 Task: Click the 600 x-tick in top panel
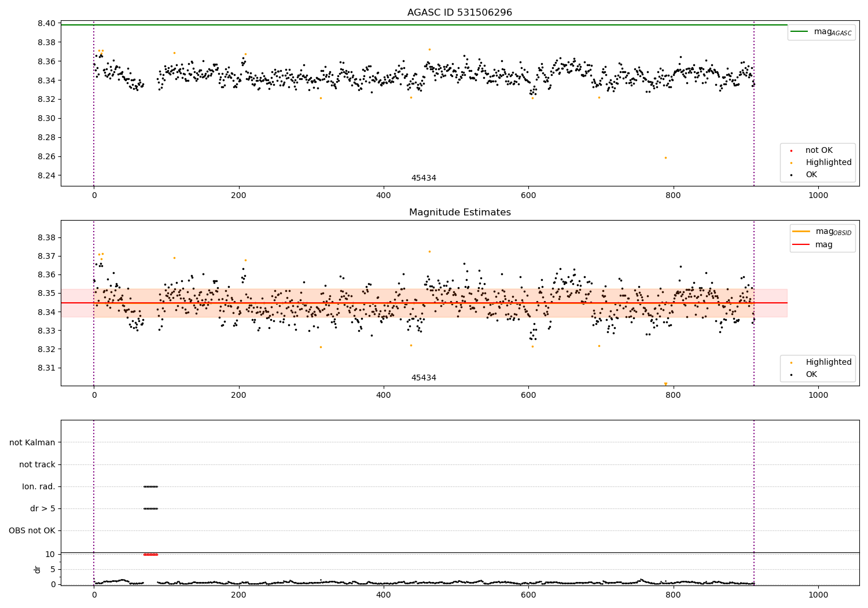[528, 196]
